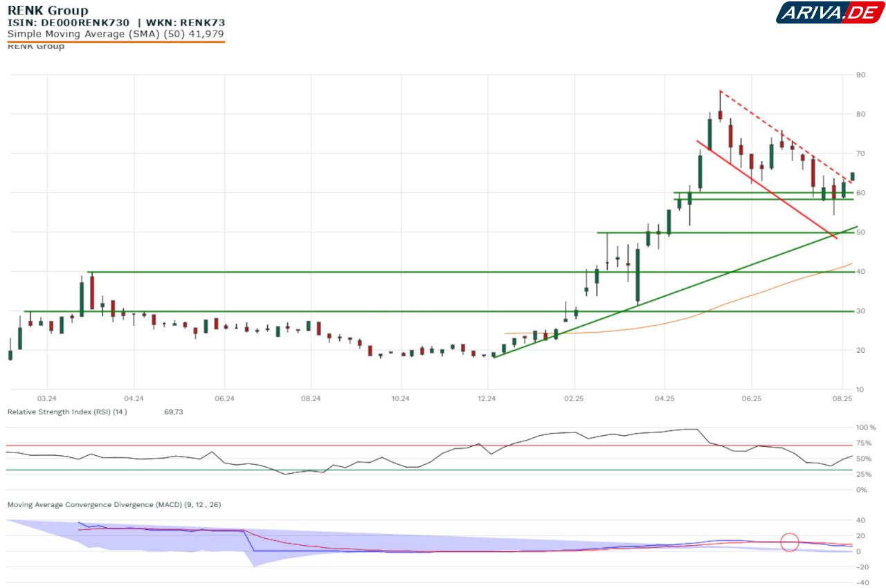Click the RSI value 69,73
This screenshot has height=588, width=886.
click(x=174, y=412)
